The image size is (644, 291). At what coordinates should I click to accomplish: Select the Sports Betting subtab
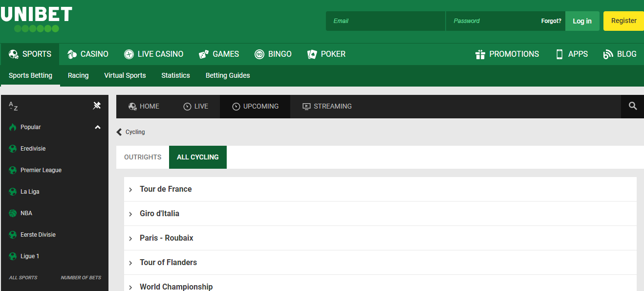(30, 76)
